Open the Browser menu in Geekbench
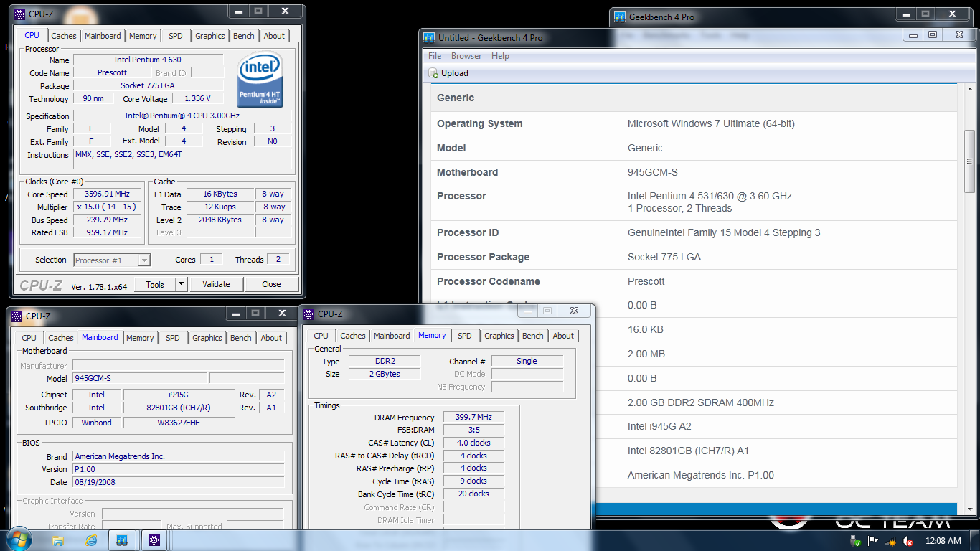 tap(466, 56)
